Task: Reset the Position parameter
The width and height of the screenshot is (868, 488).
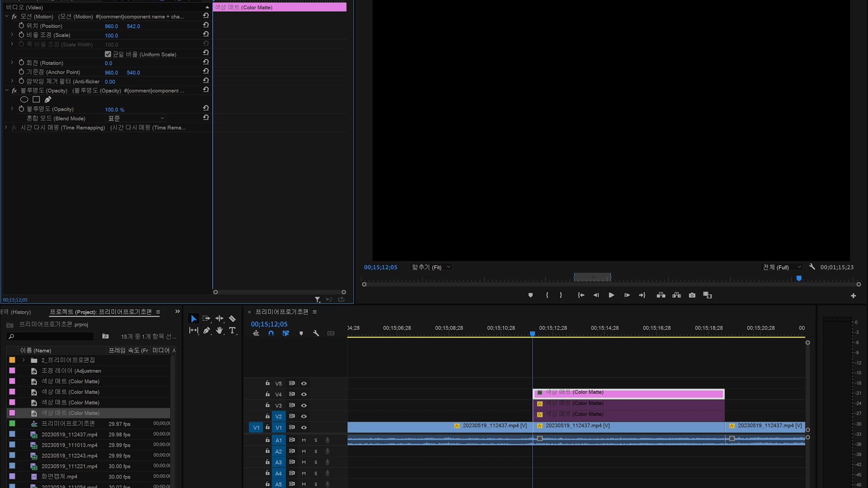Action: pos(206,25)
